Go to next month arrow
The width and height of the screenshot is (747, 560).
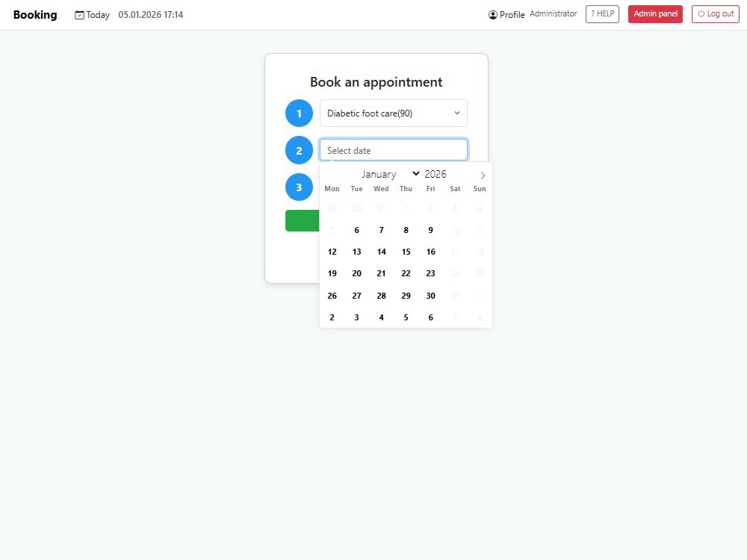pyautogui.click(x=483, y=175)
